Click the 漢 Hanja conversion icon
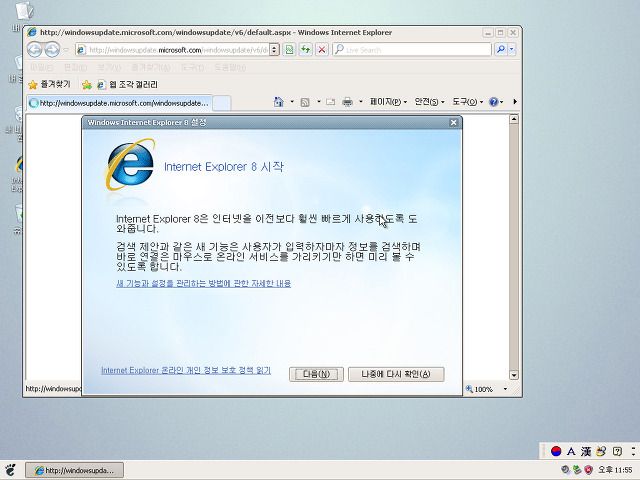This screenshot has height=480, width=640. point(586,451)
